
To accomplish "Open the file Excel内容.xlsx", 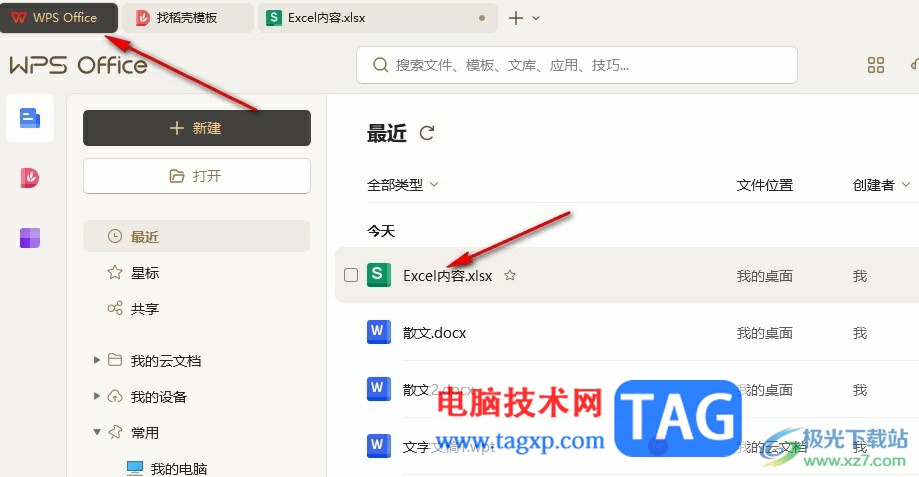I will [447, 275].
